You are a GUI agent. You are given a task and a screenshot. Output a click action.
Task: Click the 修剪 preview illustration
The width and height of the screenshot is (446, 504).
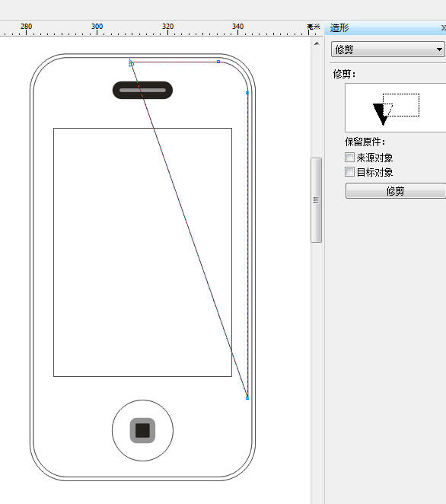tap(395, 107)
